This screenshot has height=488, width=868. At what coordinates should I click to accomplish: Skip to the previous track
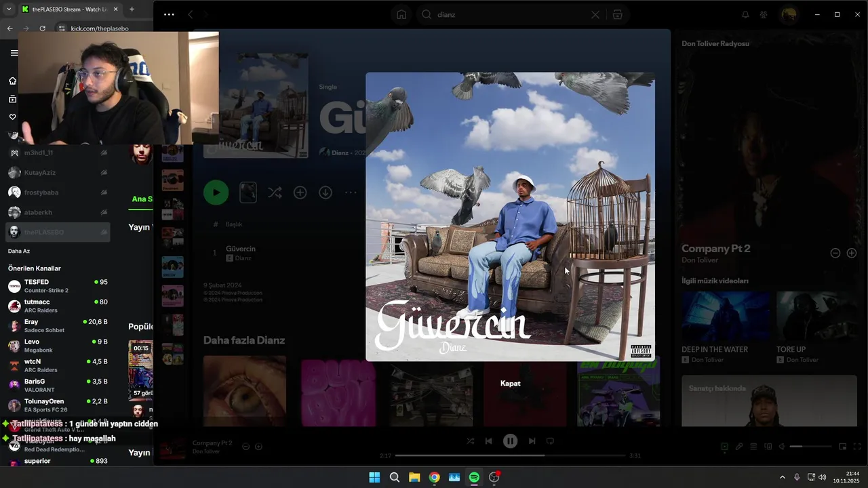point(488,441)
